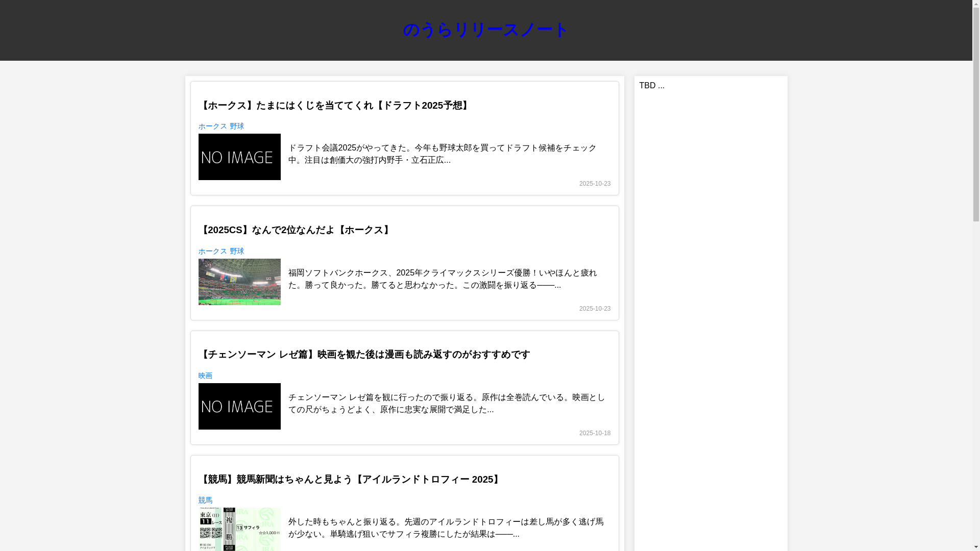Viewport: 980px width, 551px height.
Task: Click the horse racing ticket thumbnail
Action: tap(239, 529)
